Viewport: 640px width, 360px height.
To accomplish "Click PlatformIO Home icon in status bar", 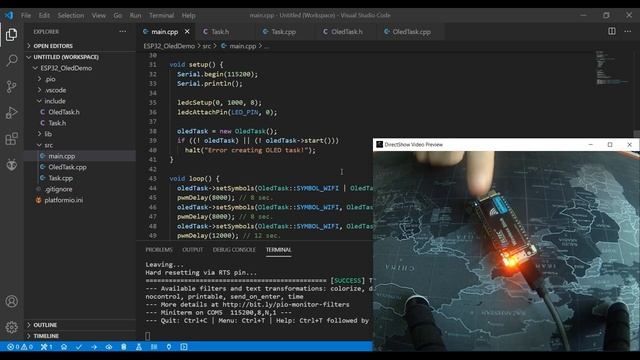I will 64,347.
